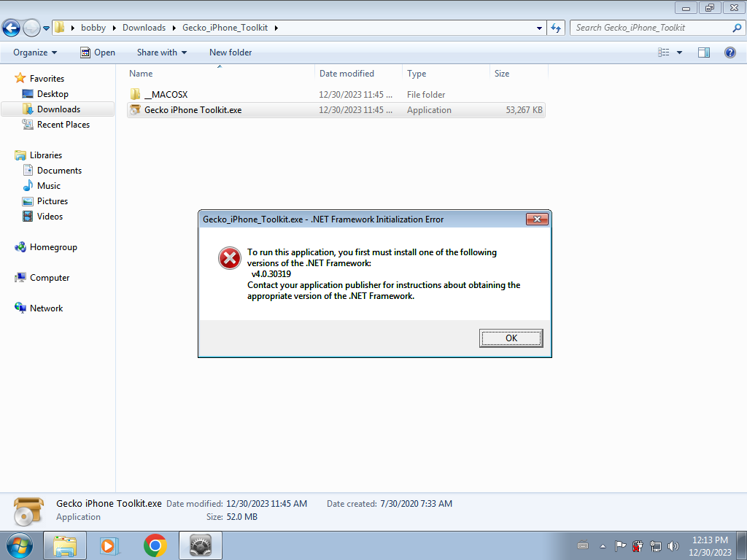Open the Help question mark icon
Image resolution: width=747 pixels, height=560 pixels.
pos(729,52)
